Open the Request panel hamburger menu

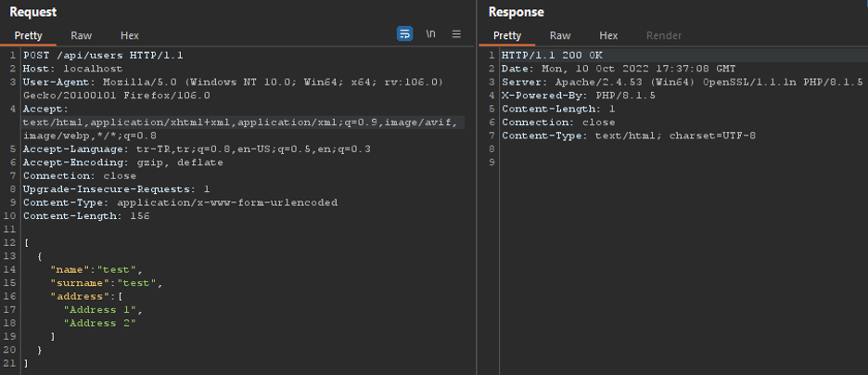[x=456, y=33]
